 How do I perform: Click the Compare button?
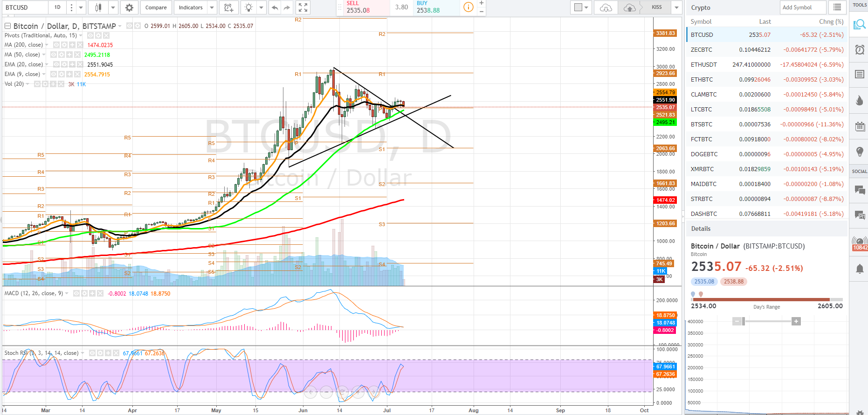[x=156, y=7]
